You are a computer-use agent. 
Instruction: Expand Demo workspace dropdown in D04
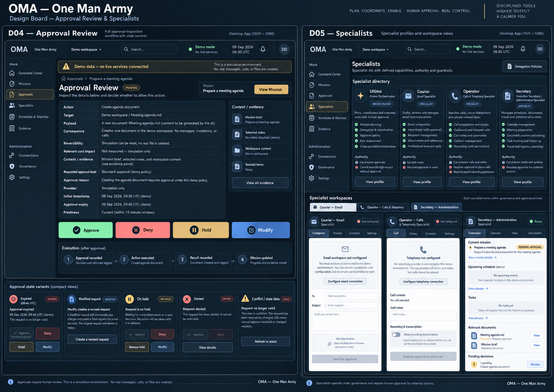click(86, 49)
